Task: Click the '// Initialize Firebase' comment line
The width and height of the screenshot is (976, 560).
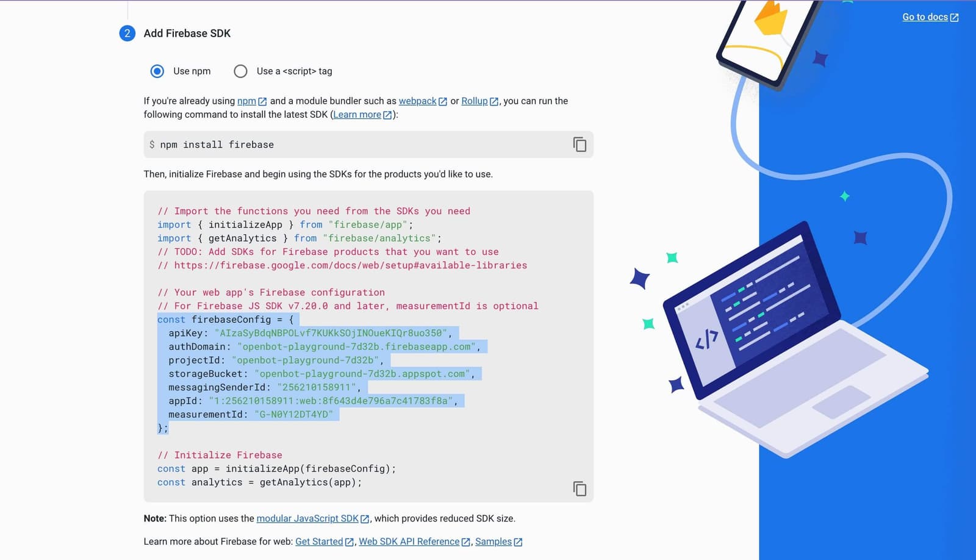Action: [220, 455]
